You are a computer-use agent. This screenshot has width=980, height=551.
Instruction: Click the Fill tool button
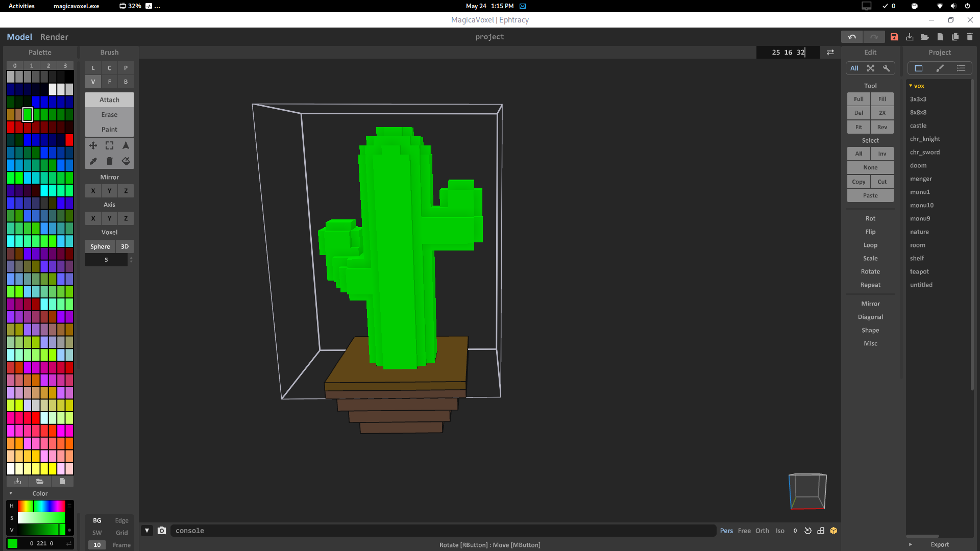tap(883, 99)
